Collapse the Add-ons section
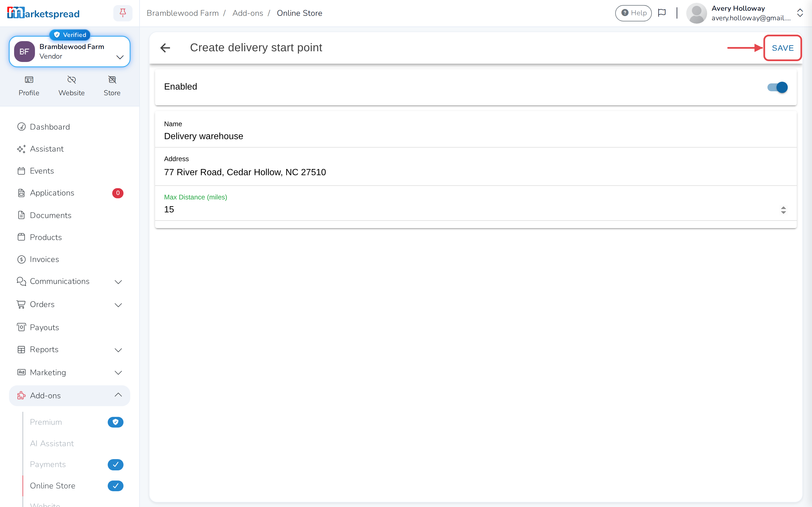The height and width of the screenshot is (507, 812). coord(118,395)
